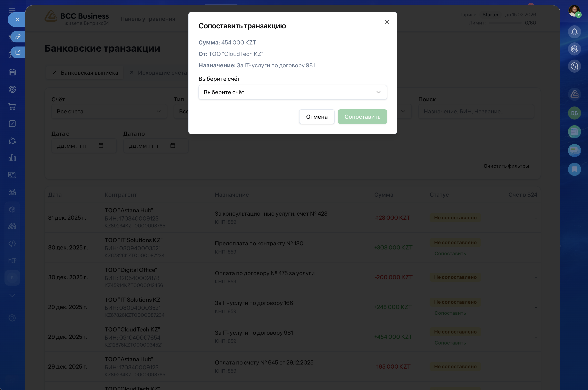Click the tasks checkmark sidebar icon

[x=12, y=124]
